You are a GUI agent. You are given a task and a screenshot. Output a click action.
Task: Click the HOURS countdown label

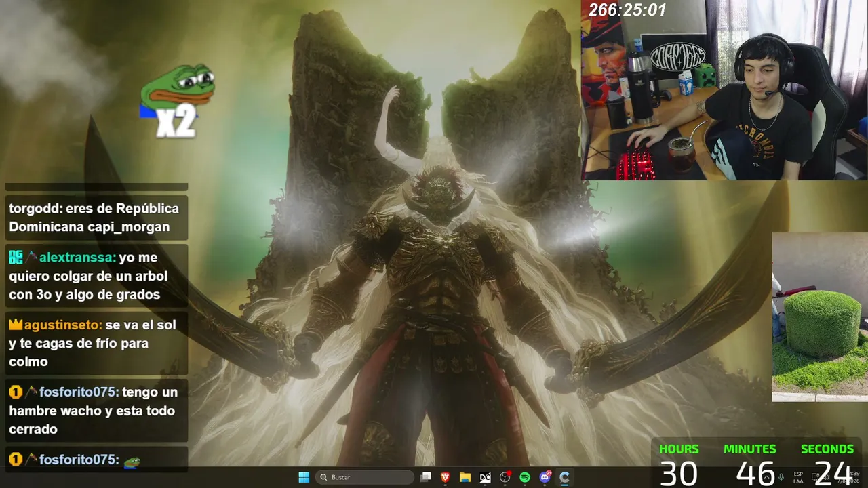679,449
